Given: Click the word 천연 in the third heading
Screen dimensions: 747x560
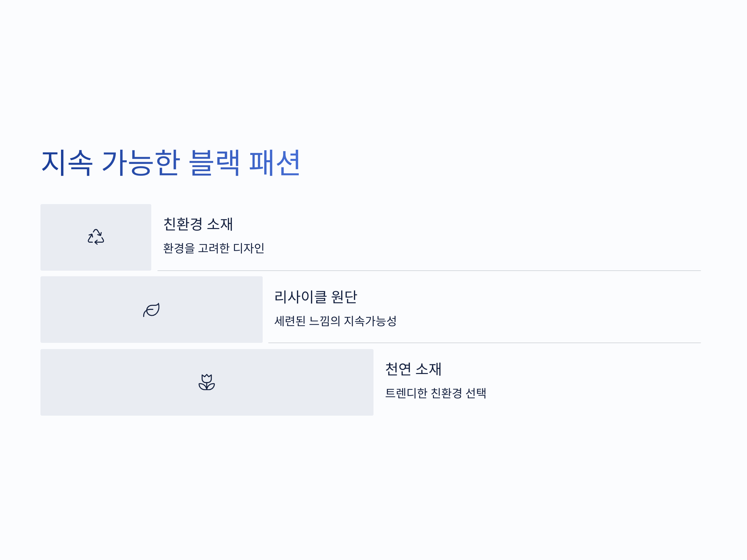Looking at the screenshot, I should (398, 369).
